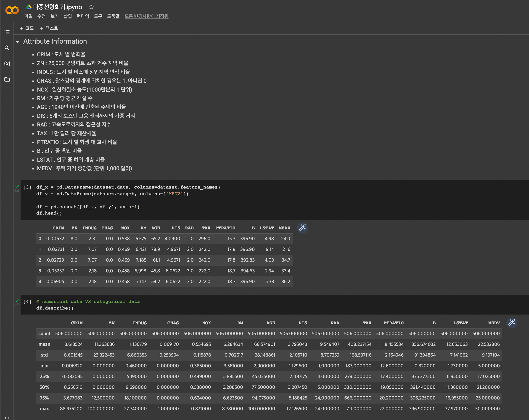Click the code snippets icon at bottom left

point(7,417)
